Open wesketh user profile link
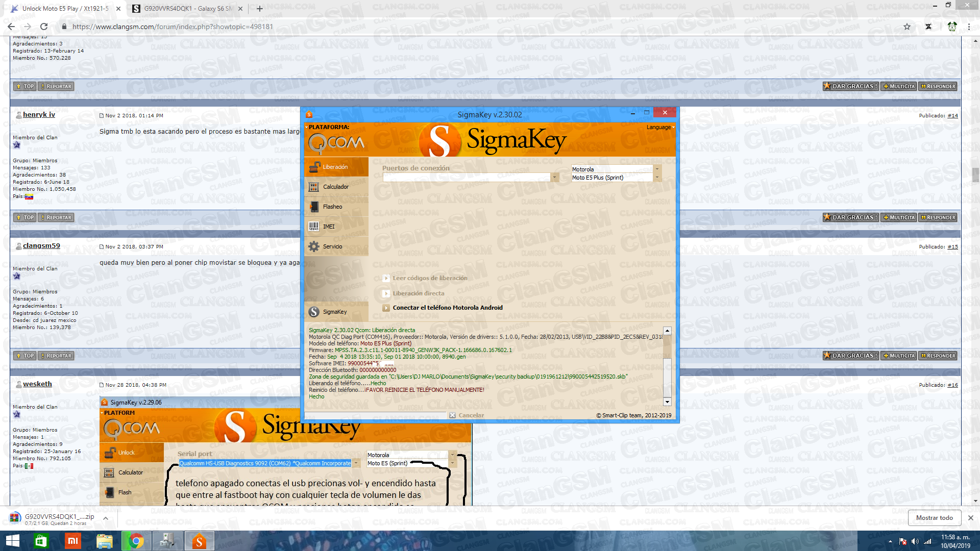Screen dimensions: 980x551 (x=37, y=384)
